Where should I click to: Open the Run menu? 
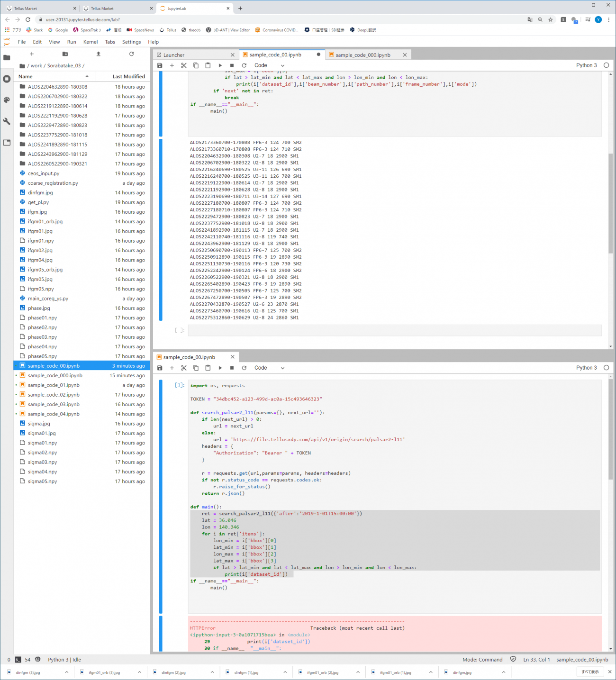point(72,42)
